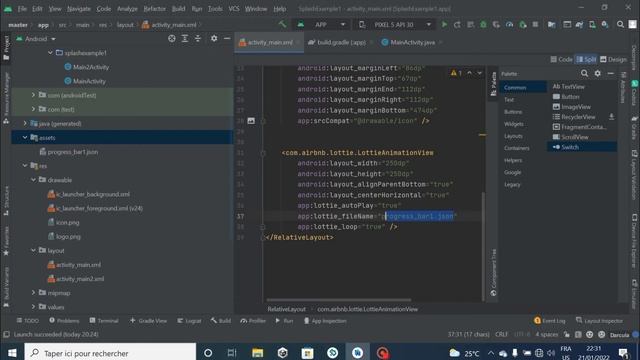The image size is (640, 360).
Task: Click the Debug app bug icon
Action: [x=483, y=24]
